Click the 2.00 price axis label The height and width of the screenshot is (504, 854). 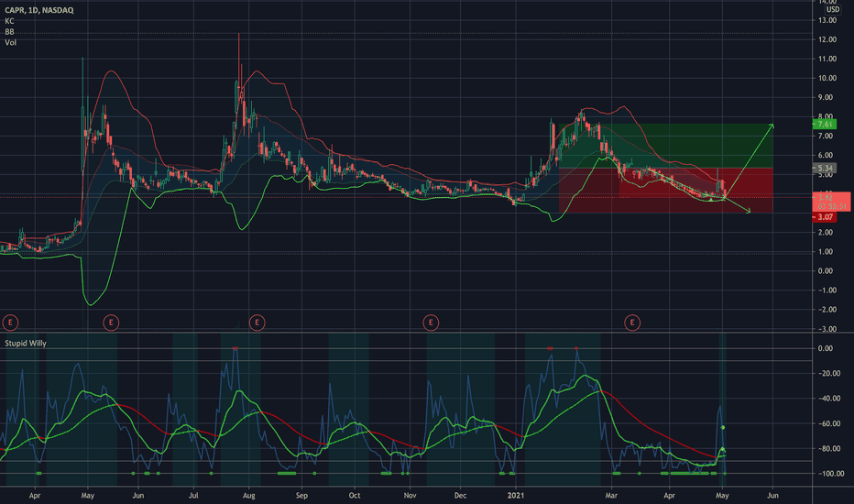coord(826,232)
